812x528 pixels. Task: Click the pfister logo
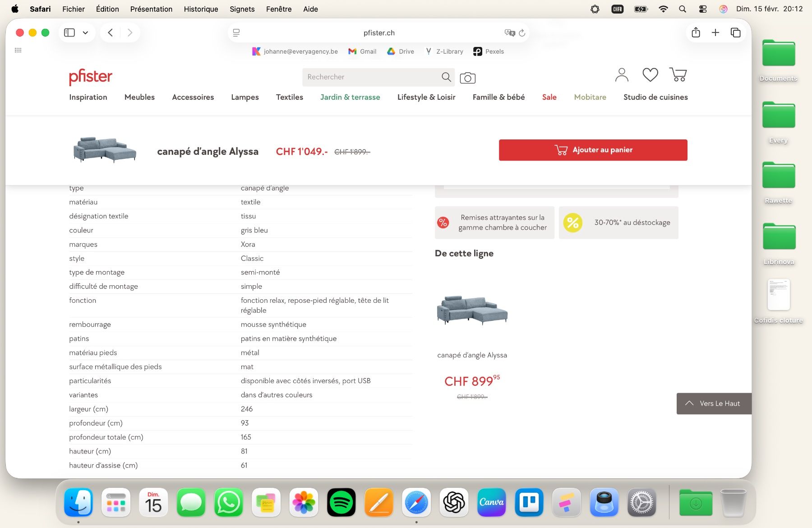pyautogui.click(x=91, y=77)
